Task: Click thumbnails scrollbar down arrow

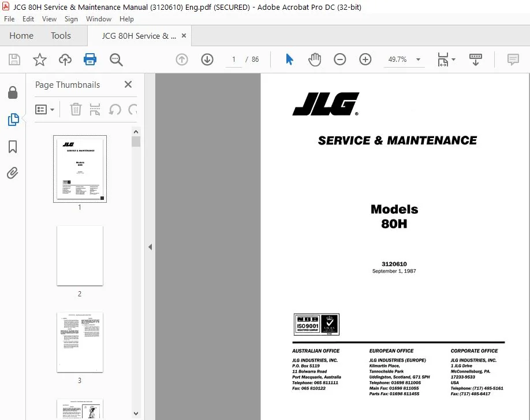Action: pos(136,413)
